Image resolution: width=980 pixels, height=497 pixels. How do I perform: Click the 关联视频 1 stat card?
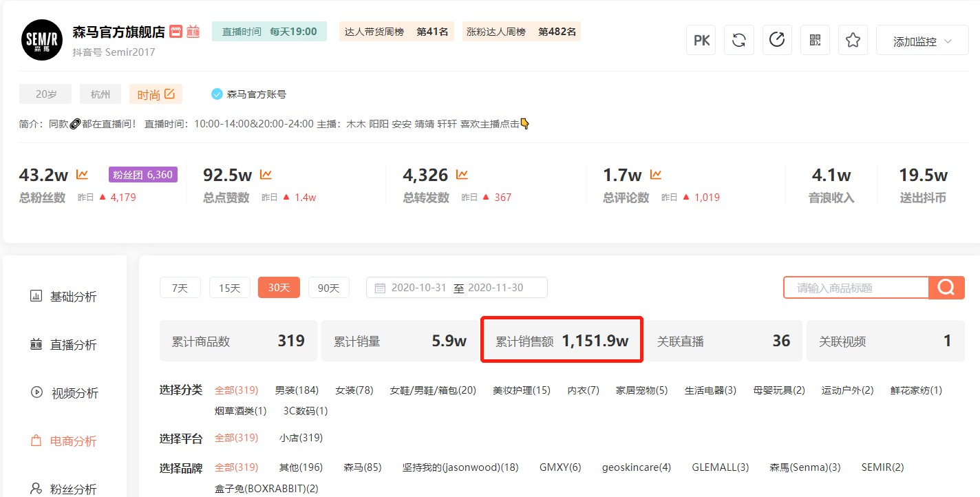(885, 341)
